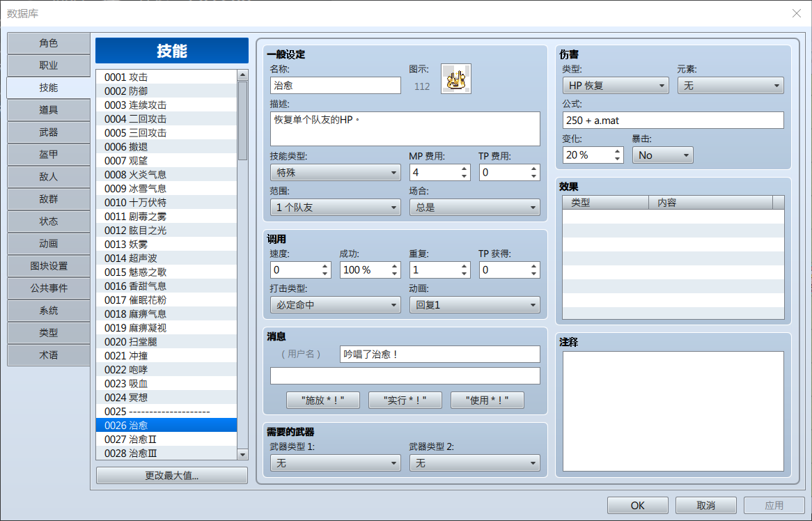This screenshot has height=521, width=812.
Task: Select skill 0028 治愈Ⅲ
Action: [166, 453]
